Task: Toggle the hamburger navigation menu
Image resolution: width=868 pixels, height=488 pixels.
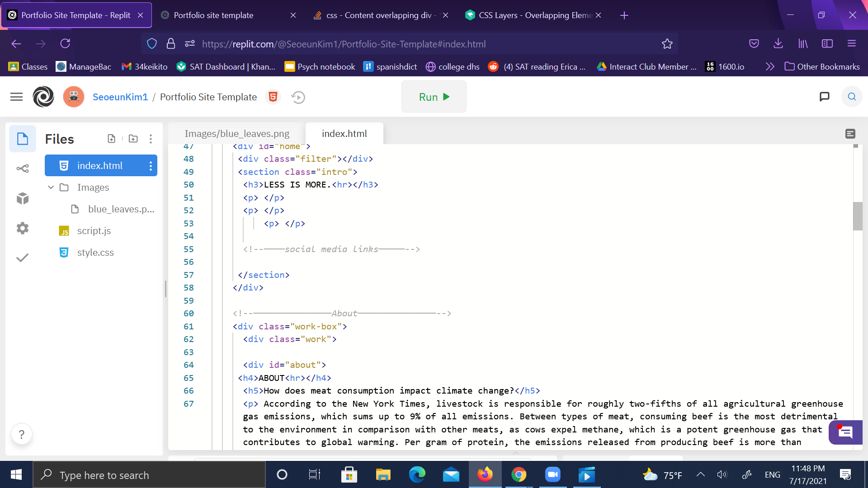Action: coord(16,97)
